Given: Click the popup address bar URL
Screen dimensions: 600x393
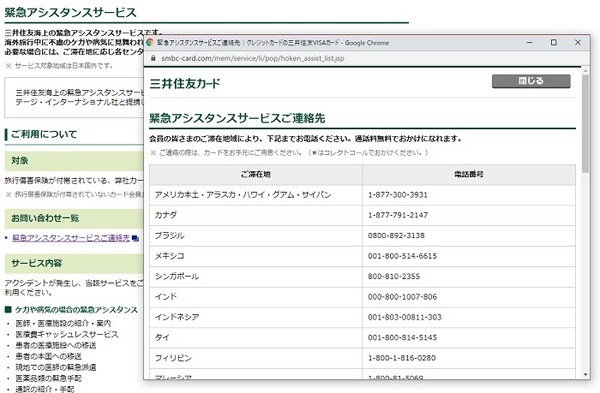Looking at the screenshot, I should click(x=253, y=58).
